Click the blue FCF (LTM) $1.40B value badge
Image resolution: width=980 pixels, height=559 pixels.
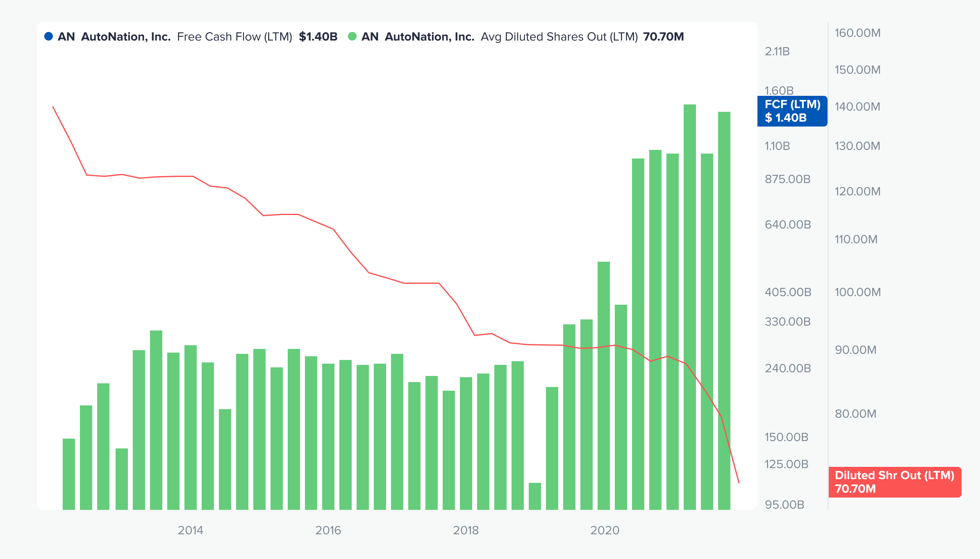(792, 111)
